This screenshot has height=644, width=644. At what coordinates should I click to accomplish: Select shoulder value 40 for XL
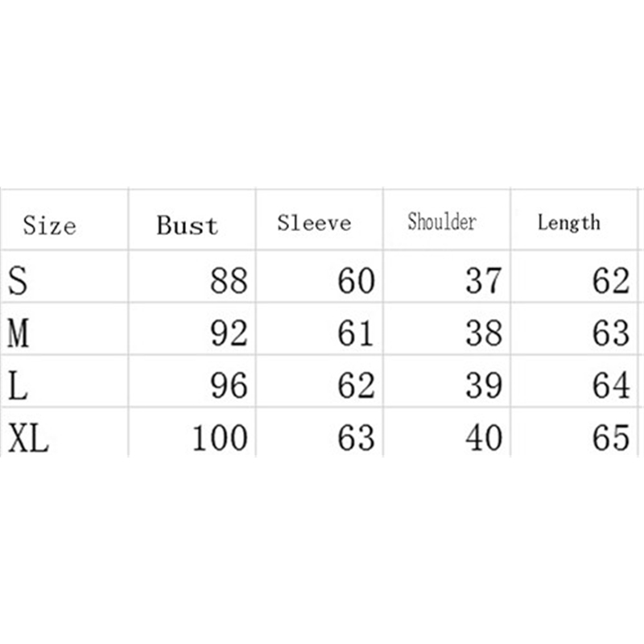(484, 439)
